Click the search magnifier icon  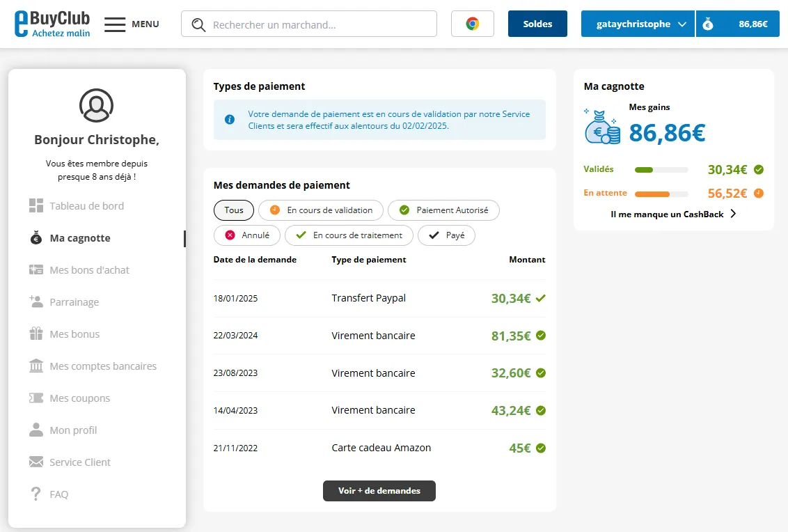pos(198,24)
